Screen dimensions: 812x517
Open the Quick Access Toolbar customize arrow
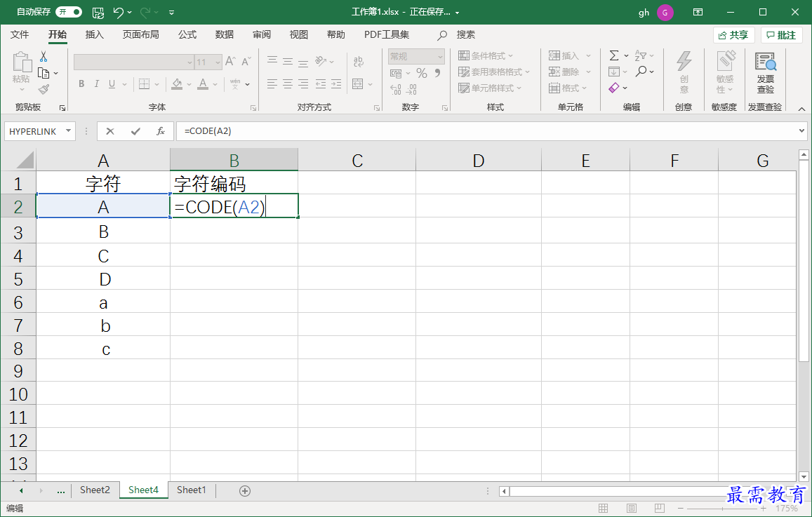[171, 13]
